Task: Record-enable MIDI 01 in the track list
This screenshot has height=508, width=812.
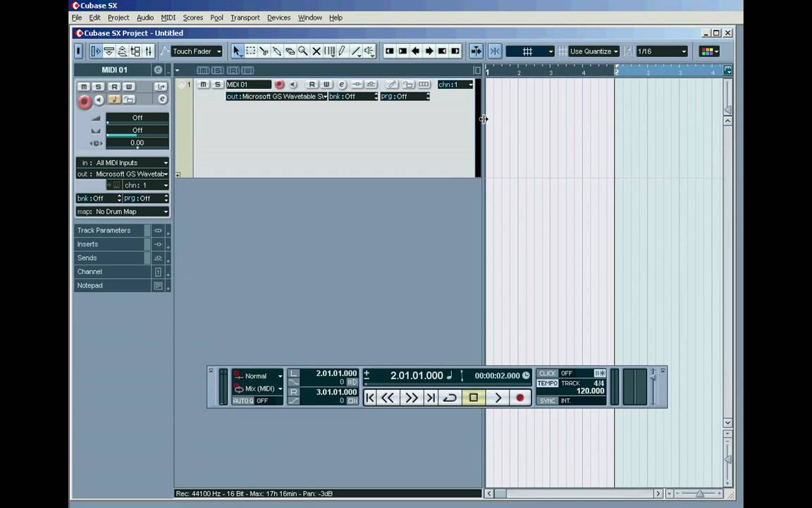Action: pyautogui.click(x=280, y=85)
